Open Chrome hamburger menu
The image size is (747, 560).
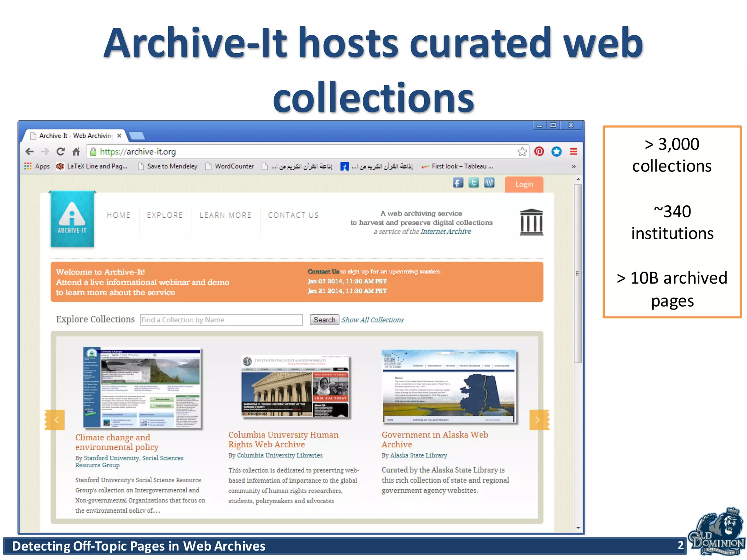pos(573,152)
